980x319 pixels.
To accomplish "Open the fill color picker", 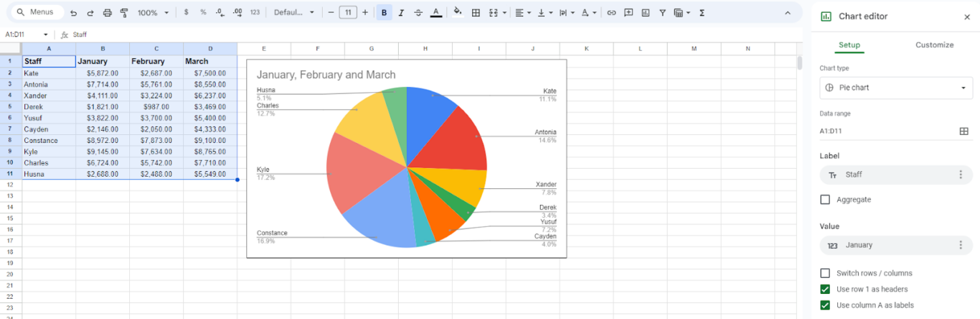I will pyautogui.click(x=458, y=13).
